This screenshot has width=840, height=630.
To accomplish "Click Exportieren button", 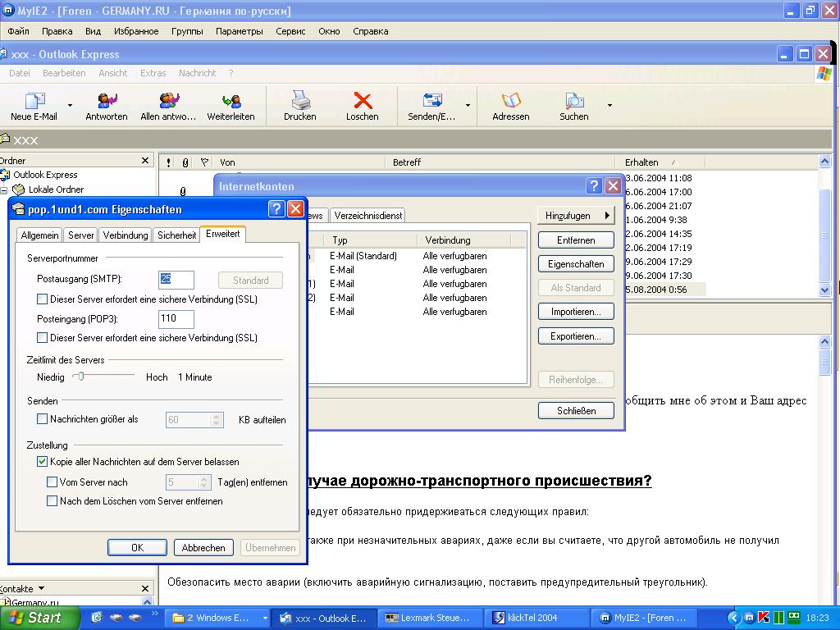I will pyautogui.click(x=576, y=336).
